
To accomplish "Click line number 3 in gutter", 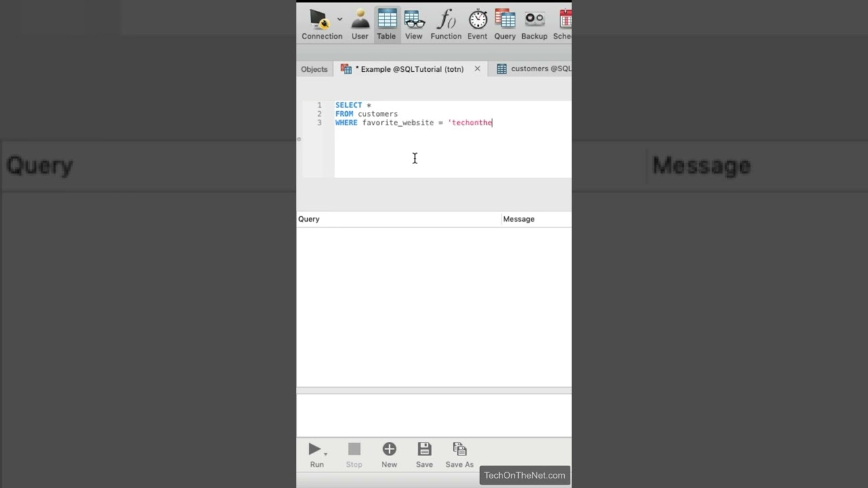I will click(x=319, y=123).
